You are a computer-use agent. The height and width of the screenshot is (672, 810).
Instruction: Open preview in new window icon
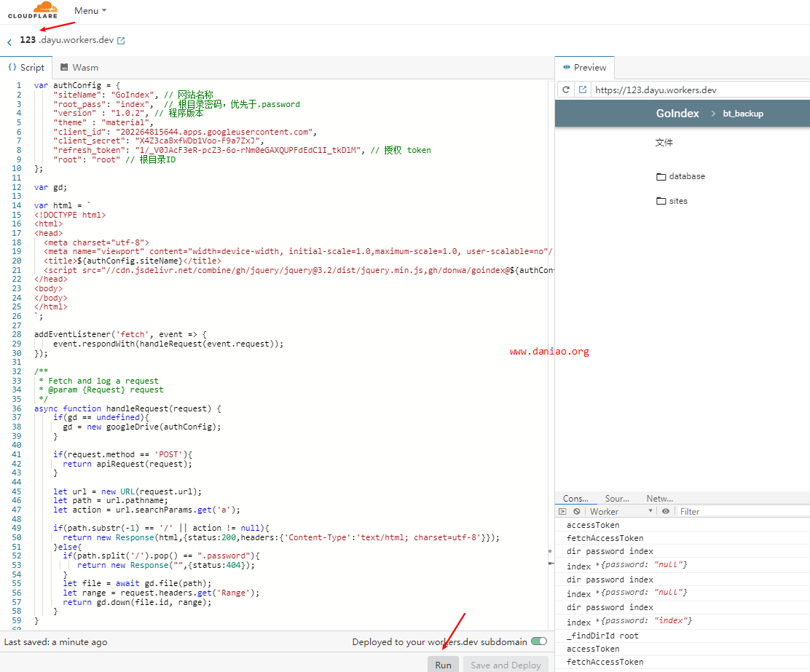click(x=583, y=90)
